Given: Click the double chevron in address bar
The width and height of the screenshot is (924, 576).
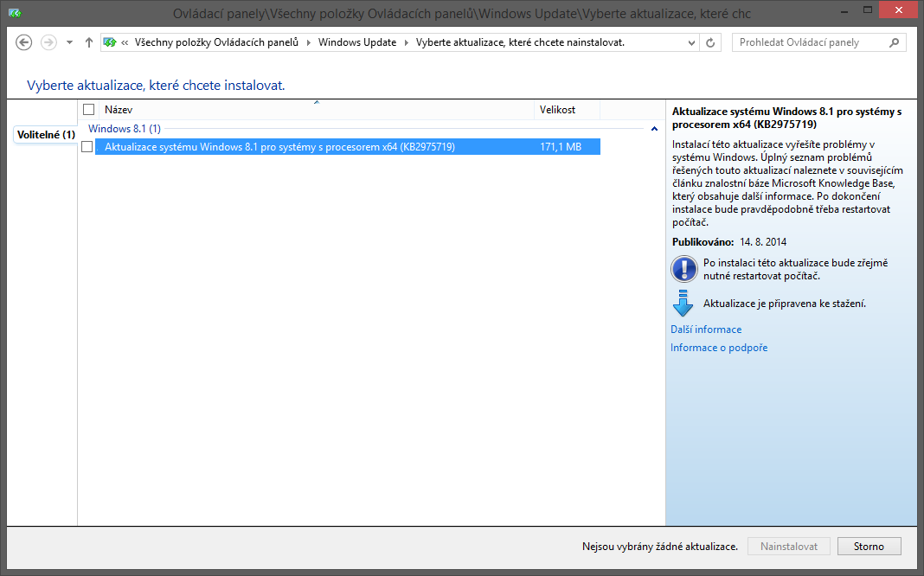Looking at the screenshot, I should point(125,43).
